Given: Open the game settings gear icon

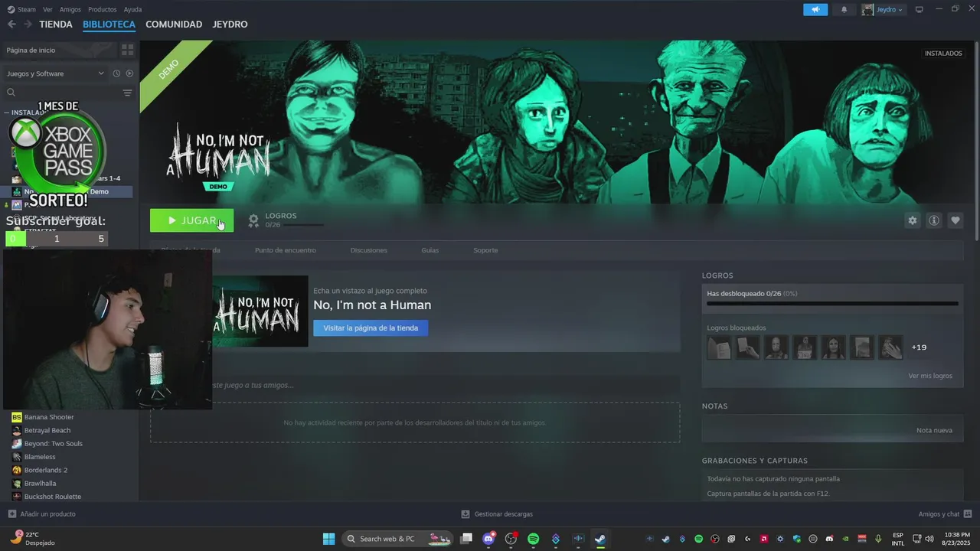Looking at the screenshot, I should coord(912,220).
